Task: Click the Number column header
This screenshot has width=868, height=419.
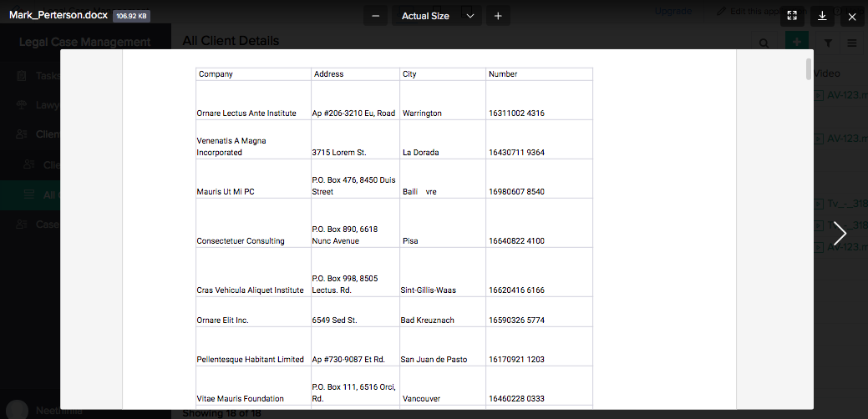Action: 539,74
